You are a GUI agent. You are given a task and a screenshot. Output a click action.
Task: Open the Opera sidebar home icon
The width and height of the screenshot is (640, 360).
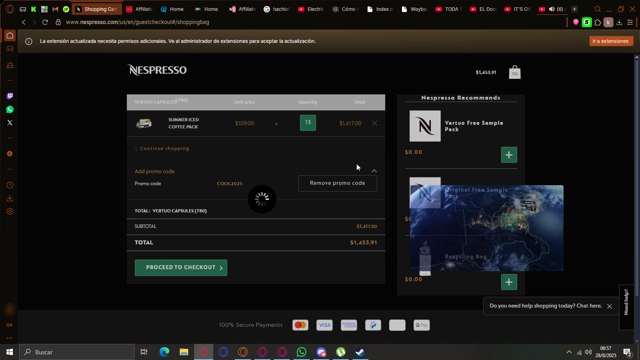tap(10, 36)
